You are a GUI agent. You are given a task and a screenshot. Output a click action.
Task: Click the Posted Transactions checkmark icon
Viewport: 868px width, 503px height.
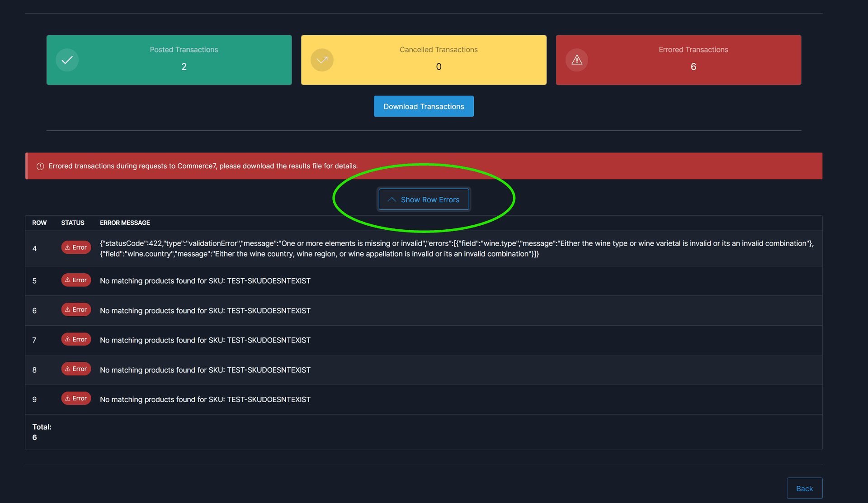click(x=67, y=60)
